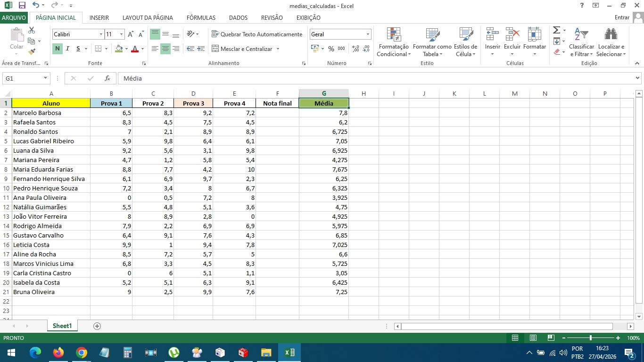Enable Quebrar Texto Automaticamente
This screenshot has height=362, width=644.
pos(257,34)
